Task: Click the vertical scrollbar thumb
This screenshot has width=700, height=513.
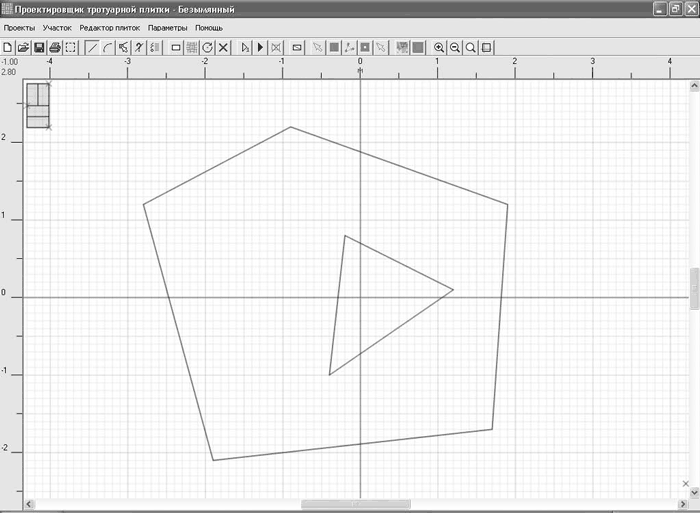Action: click(x=694, y=288)
